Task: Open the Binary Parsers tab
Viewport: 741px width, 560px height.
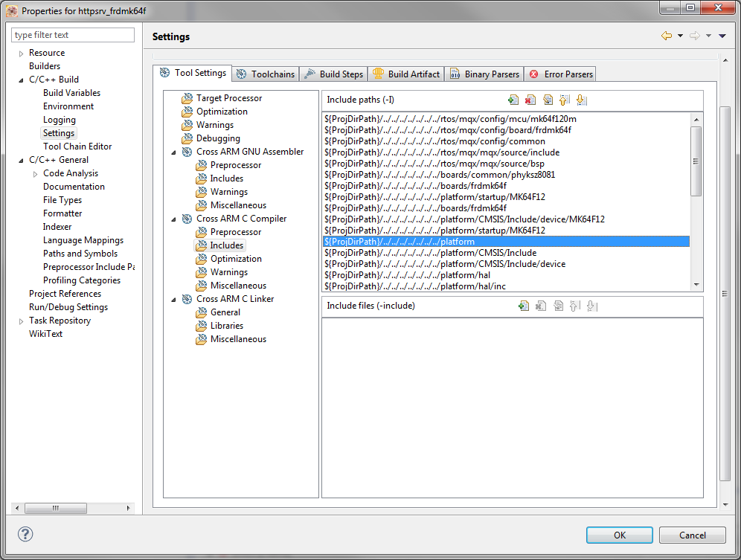Action: coord(484,74)
